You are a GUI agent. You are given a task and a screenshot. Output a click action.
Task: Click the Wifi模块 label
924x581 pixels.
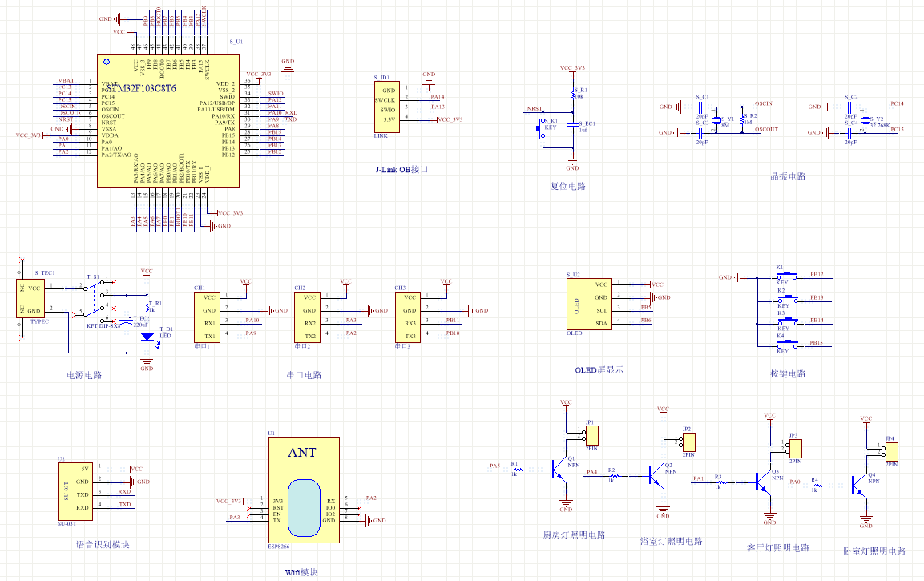coord(301,572)
